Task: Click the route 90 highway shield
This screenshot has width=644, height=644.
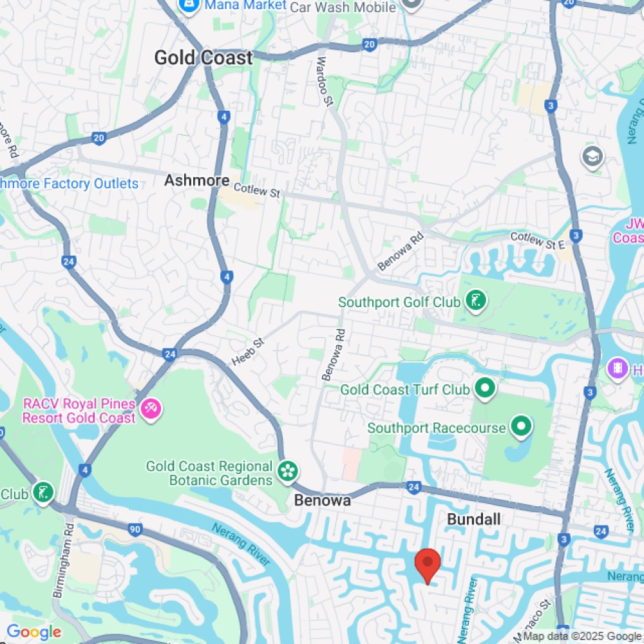Action: coord(135,529)
